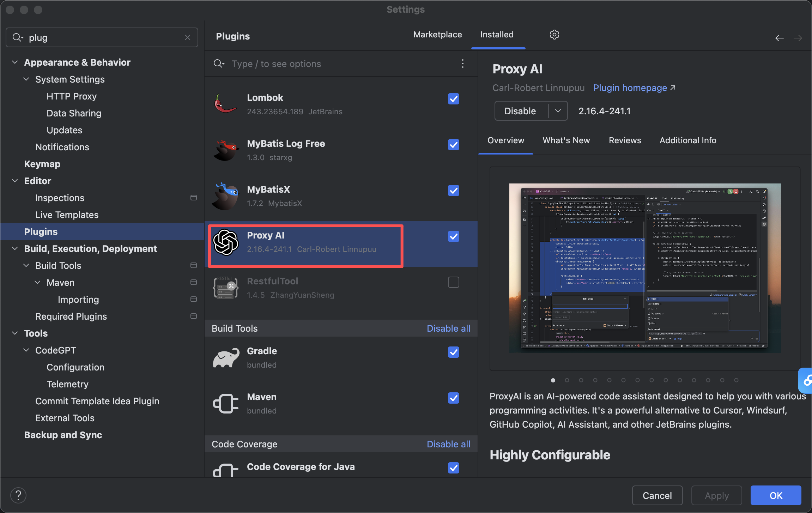Select the second screenshot carousel dot
This screenshot has width=812, height=513.
pos(567,380)
